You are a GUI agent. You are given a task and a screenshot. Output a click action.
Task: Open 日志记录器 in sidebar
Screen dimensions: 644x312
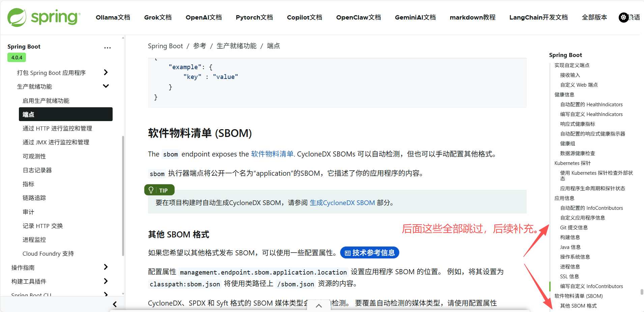coord(37,170)
